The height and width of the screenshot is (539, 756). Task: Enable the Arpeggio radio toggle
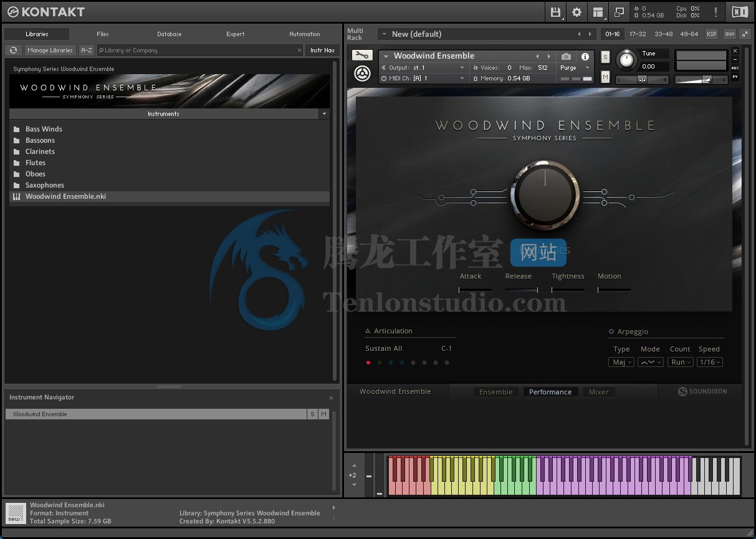611,332
